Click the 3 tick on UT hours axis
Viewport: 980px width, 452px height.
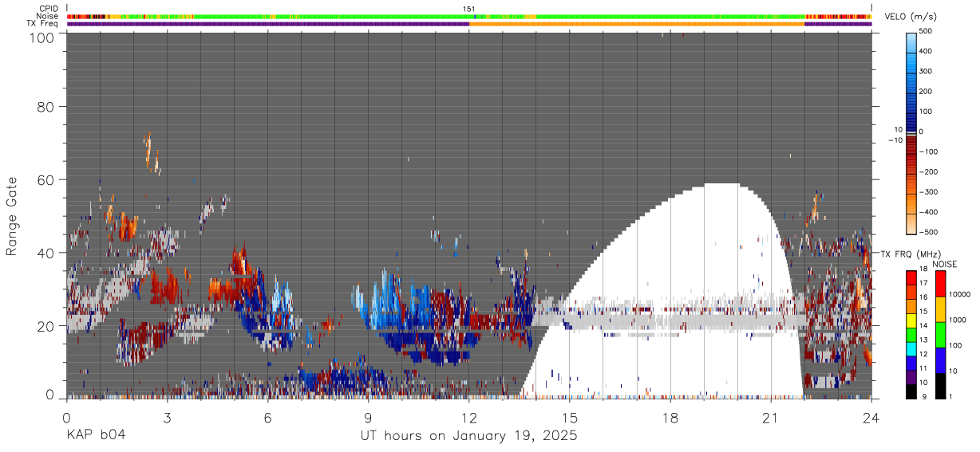[168, 417]
